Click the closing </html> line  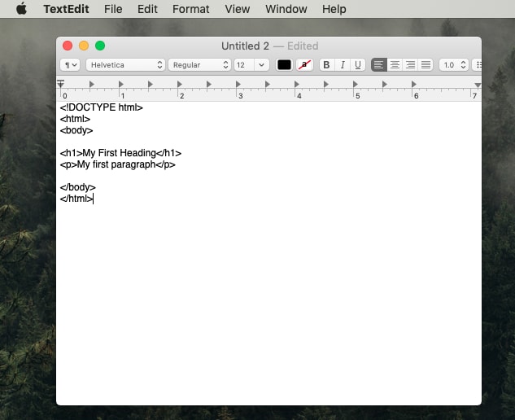(76, 199)
